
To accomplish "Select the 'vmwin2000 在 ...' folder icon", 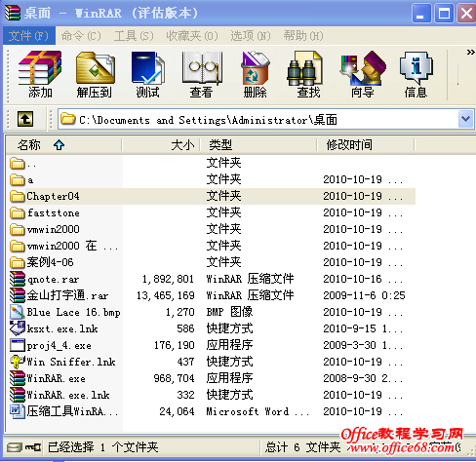I will coord(18,246).
